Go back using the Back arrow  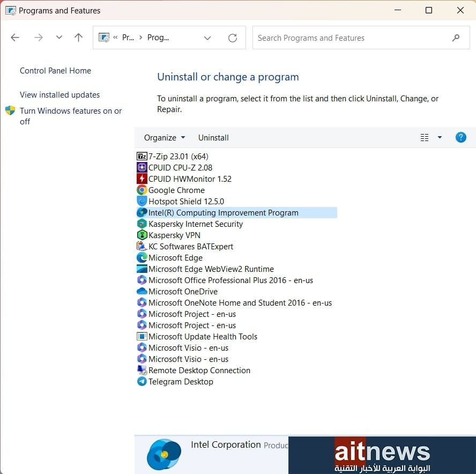pos(15,38)
